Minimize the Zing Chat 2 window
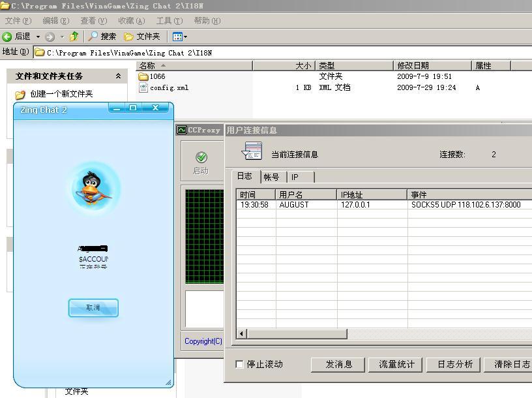The width and height of the screenshot is (532, 398). 116,108
